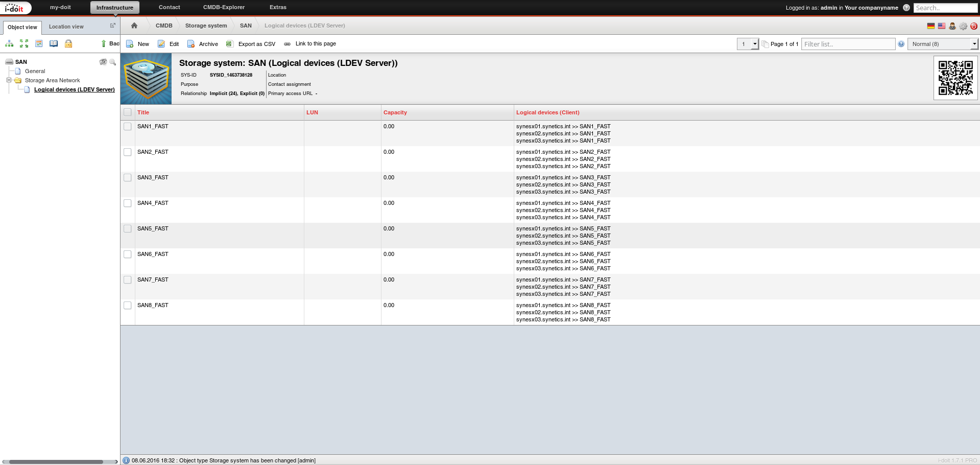Check the SAN1_FAST row checkbox
This screenshot has width=980, height=465.
(128, 126)
